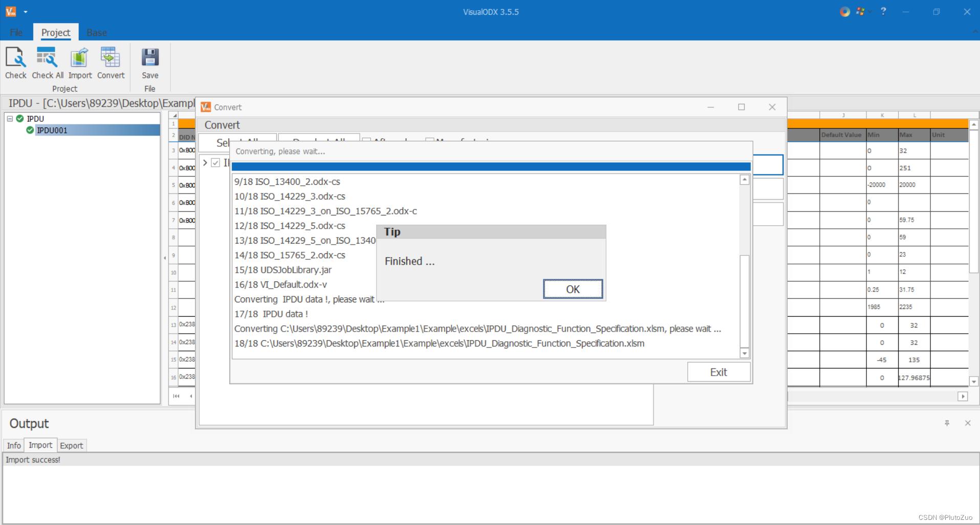The image size is (980, 525).
Task: Select log line '17/18 IPDU data !'
Action: pyautogui.click(x=271, y=314)
